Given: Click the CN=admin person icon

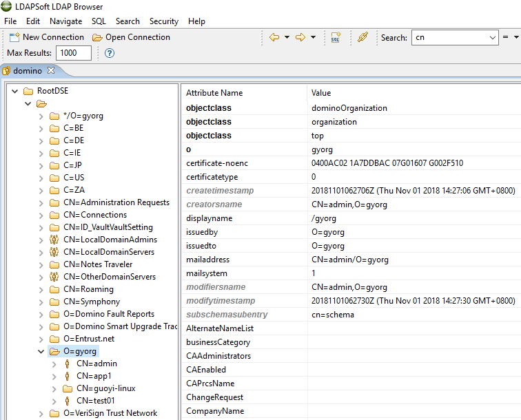Looking at the screenshot, I should tap(67, 364).
